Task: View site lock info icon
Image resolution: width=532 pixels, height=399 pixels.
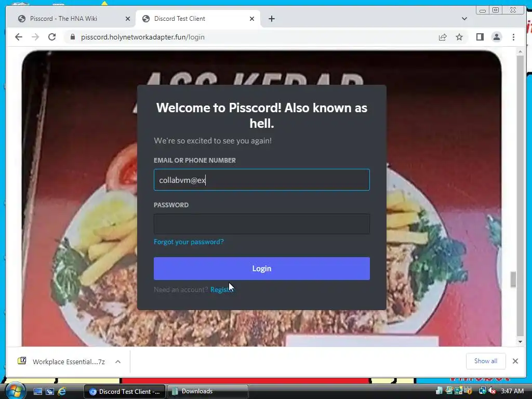Action: (x=73, y=37)
